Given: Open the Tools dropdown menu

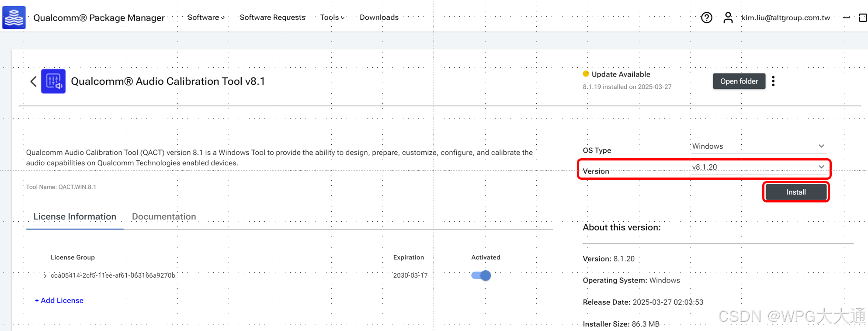Looking at the screenshot, I should tap(332, 17).
